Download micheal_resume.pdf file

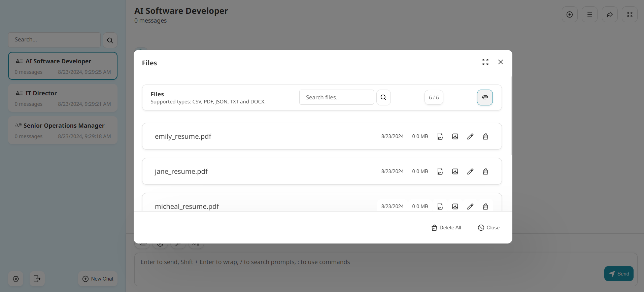pyautogui.click(x=455, y=206)
